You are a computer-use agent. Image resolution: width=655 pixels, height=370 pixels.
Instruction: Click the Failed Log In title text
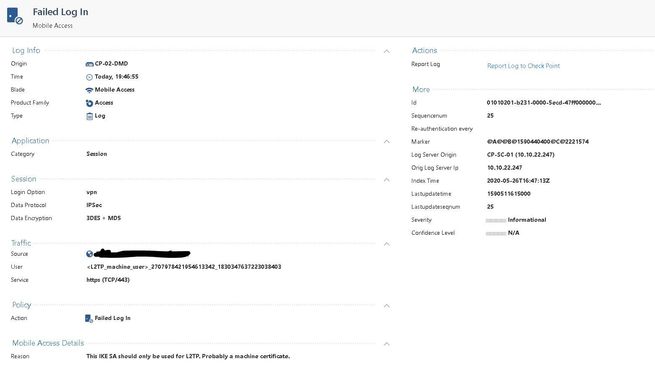(61, 12)
